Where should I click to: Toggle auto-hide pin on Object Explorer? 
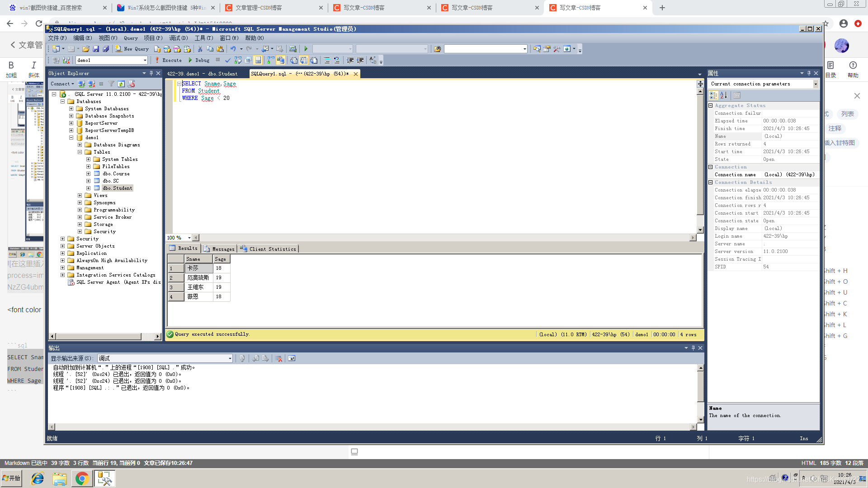(x=151, y=73)
